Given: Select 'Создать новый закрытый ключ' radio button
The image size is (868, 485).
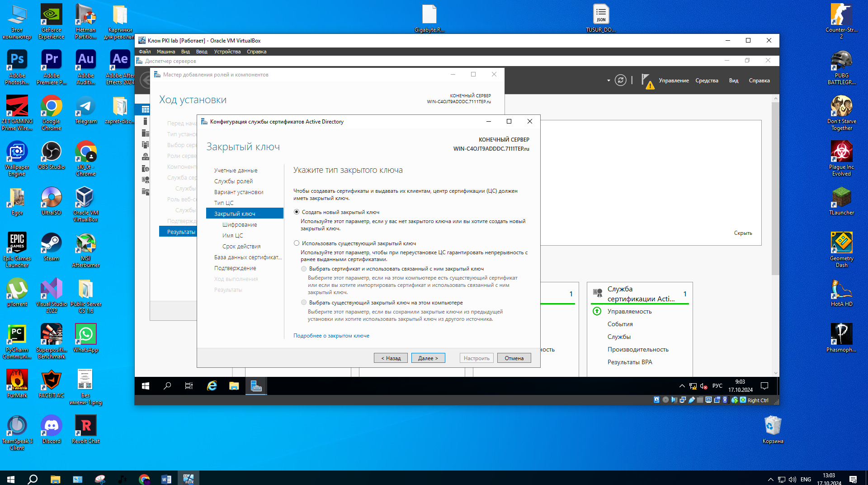Looking at the screenshot, I should (297, 212).
